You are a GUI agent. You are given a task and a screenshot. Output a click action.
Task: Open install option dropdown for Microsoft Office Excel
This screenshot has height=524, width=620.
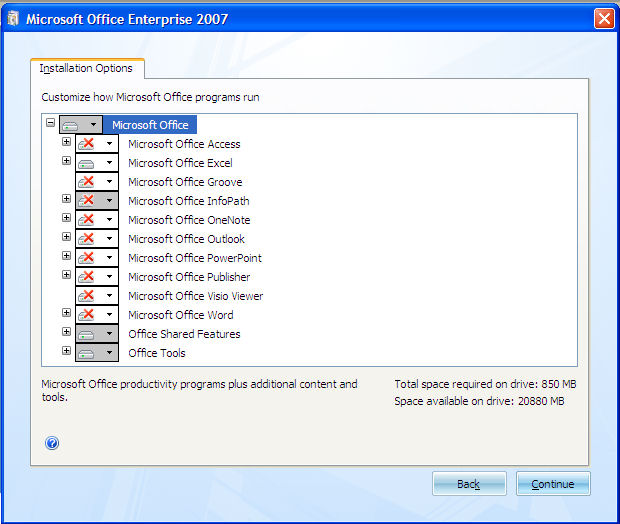click(x=97, y=163)
